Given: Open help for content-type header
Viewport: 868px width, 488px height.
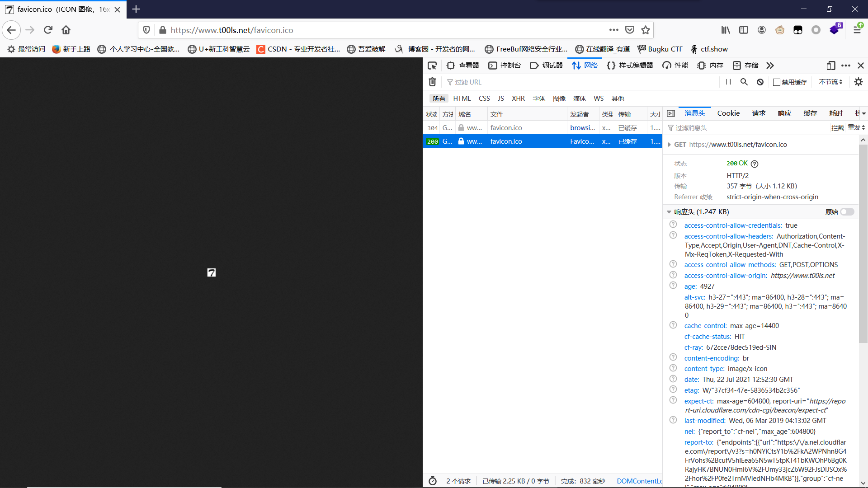Looking at the screenshot, I should [x=673, y=368].
